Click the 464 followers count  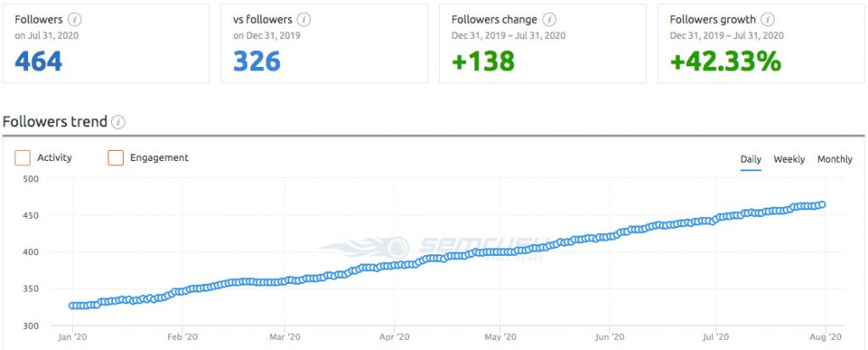pyautogui.click(x=39, y=61)
